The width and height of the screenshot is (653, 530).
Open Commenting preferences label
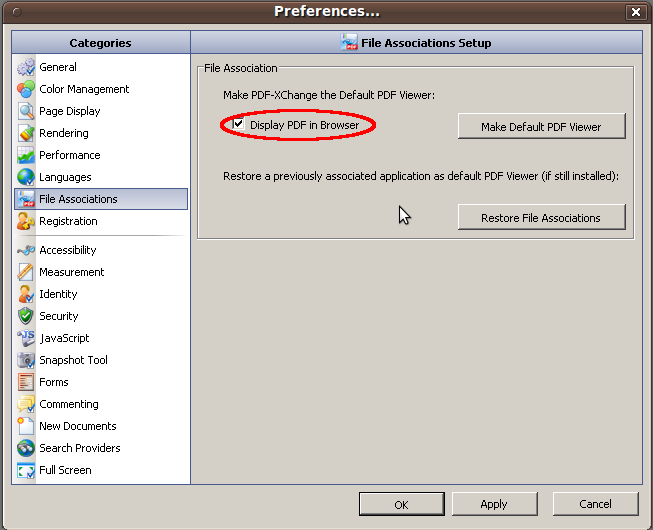(x=69, y=404)
